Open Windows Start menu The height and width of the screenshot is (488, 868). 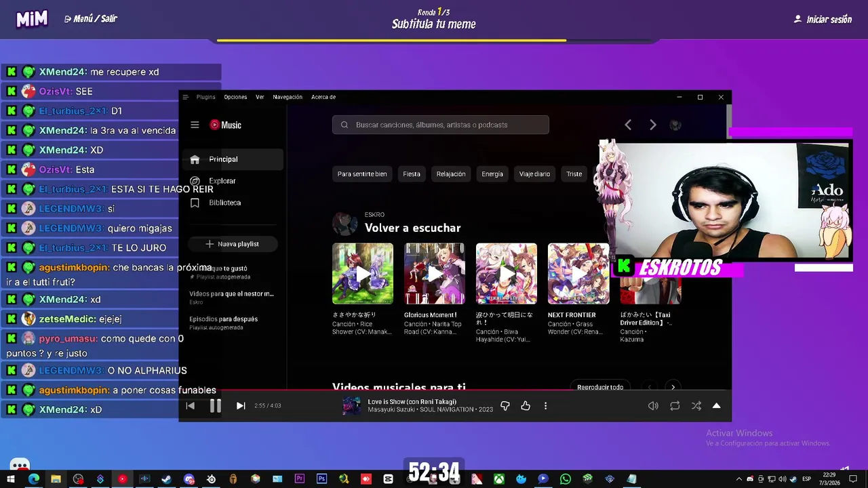(x=12, y=479)
